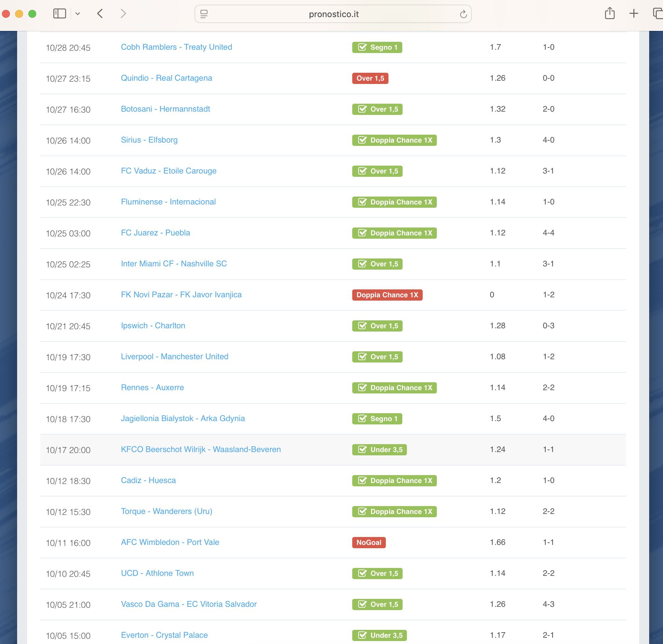Click Doppia Chance 1X badge for Sirius - Elfsborg
Screen dimensions: 663x644
[394, 140]
